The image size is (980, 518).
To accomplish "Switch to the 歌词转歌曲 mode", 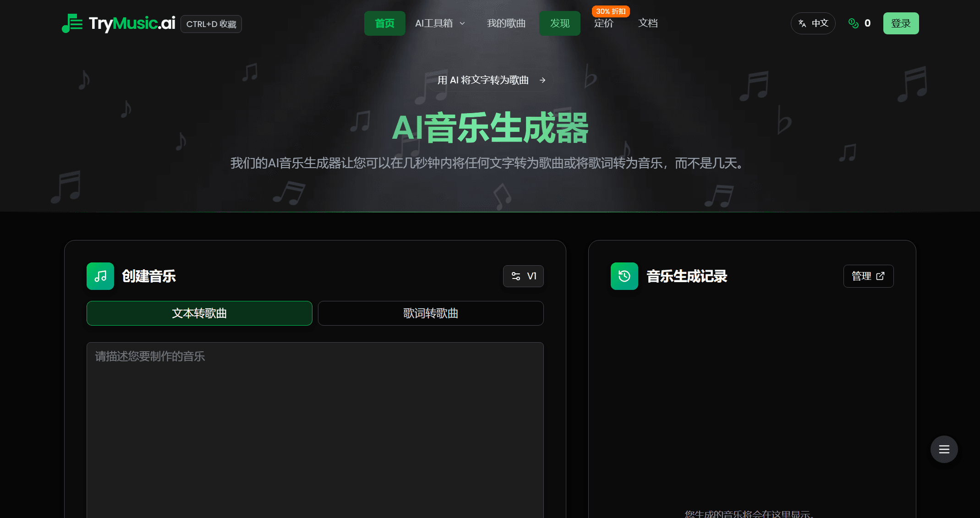I will tap(430, 313).
